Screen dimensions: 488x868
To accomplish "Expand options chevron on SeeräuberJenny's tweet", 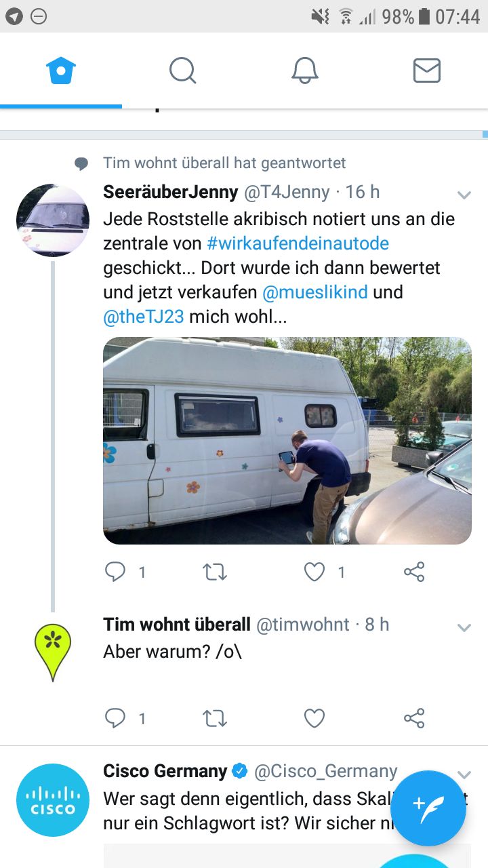I will coord(464,195).
